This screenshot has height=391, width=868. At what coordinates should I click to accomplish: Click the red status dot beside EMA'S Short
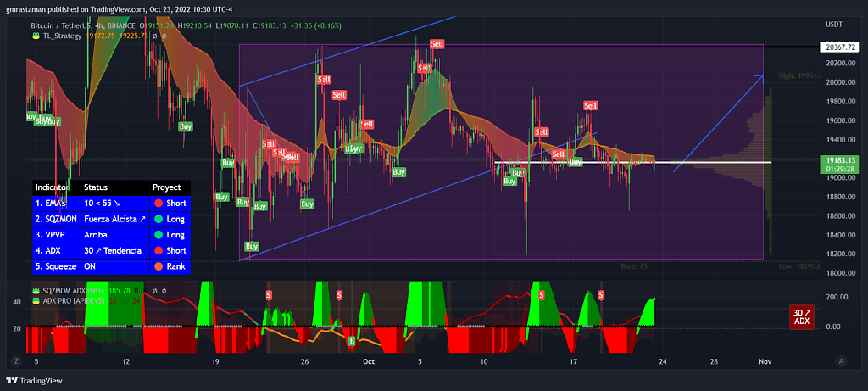pos(158,204)
